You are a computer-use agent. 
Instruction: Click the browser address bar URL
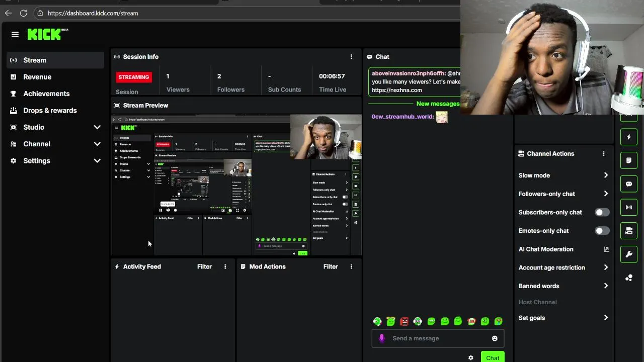[x=93, y=13]
